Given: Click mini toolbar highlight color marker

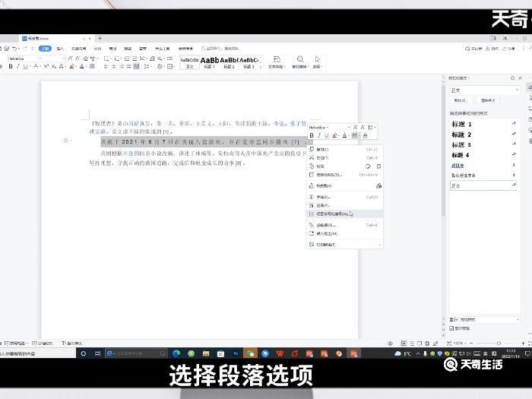Looking at the screenshot, I should click(x=335, y=135).
